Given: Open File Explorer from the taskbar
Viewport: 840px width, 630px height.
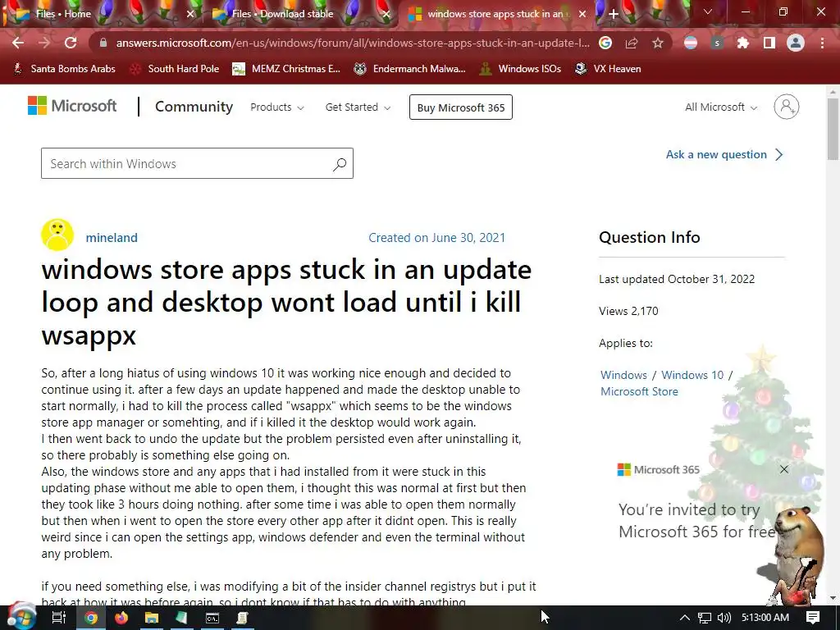Looking at the screenshot, I should (152, 619).
